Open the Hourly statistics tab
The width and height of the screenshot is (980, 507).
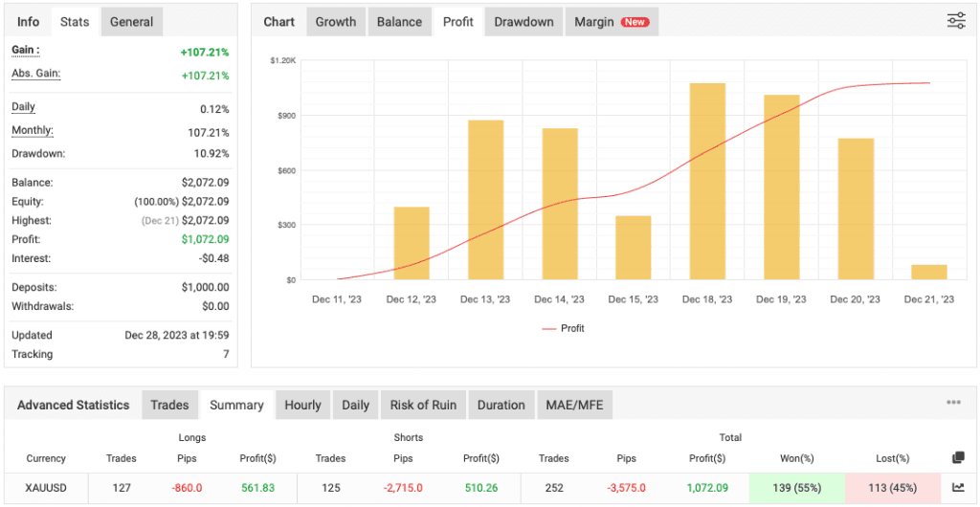302,405
